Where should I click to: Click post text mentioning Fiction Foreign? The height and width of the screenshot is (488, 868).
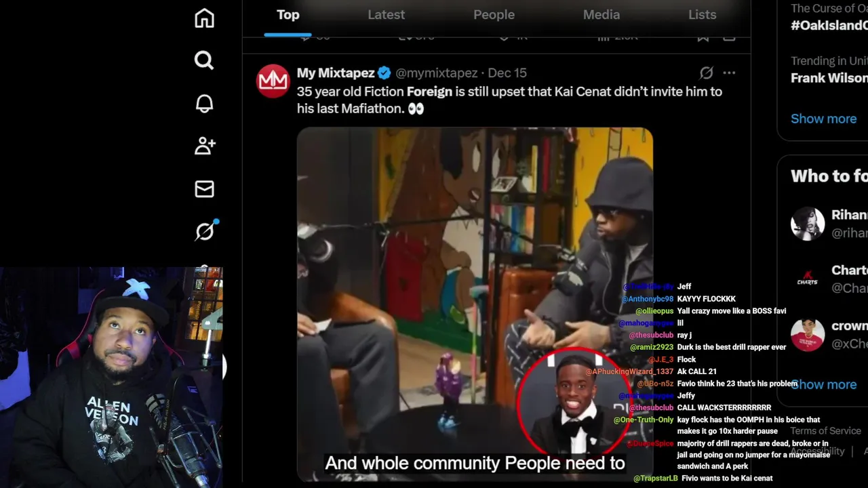(x=509, y=100)
